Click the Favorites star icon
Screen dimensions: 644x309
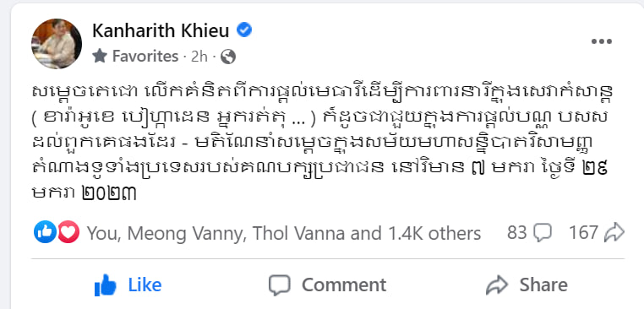pos(100,56)
